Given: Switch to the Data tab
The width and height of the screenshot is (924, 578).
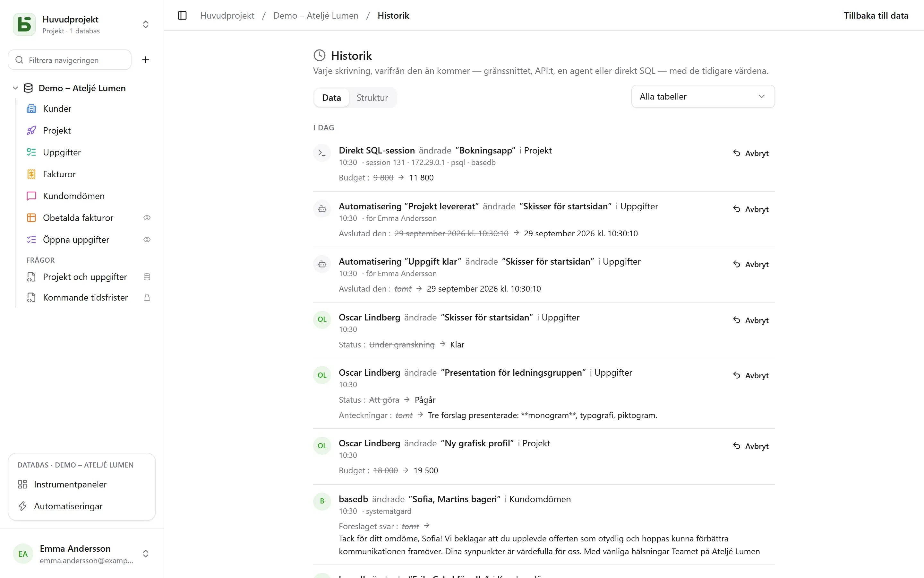Looking at the screenshot, I should [331, 98].
